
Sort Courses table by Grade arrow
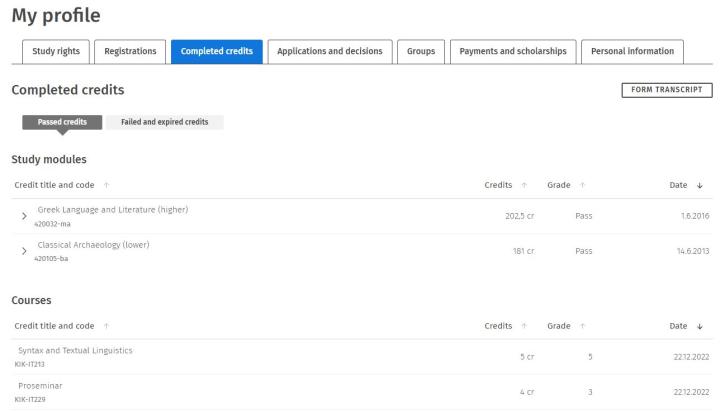[x=583, y=325]
